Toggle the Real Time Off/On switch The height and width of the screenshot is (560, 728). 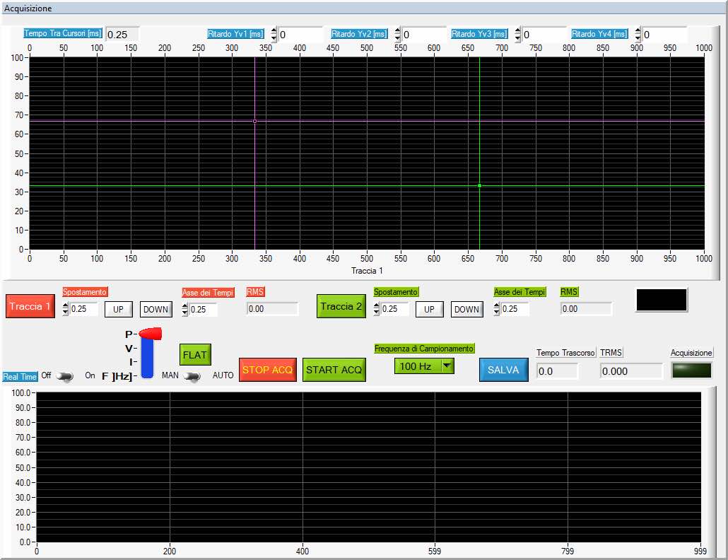tap(66, 376)
